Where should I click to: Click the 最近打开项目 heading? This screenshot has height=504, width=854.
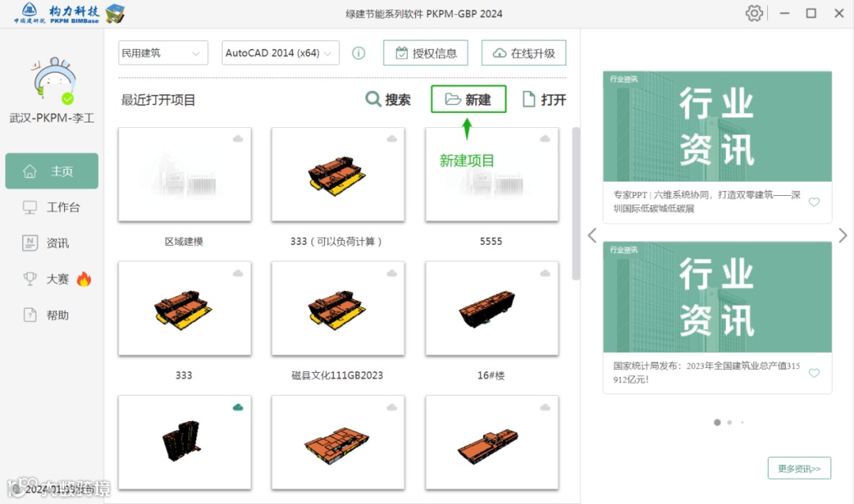click(x=158, y=100)
